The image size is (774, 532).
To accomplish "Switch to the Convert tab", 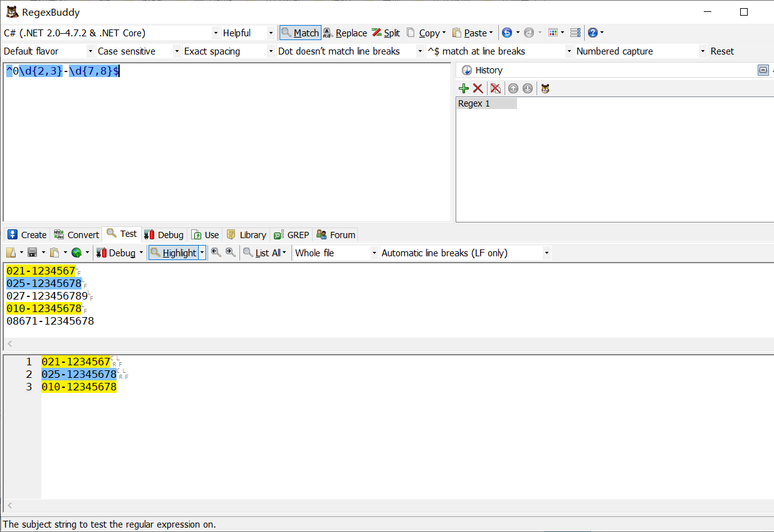I will [x=76, y=234].
